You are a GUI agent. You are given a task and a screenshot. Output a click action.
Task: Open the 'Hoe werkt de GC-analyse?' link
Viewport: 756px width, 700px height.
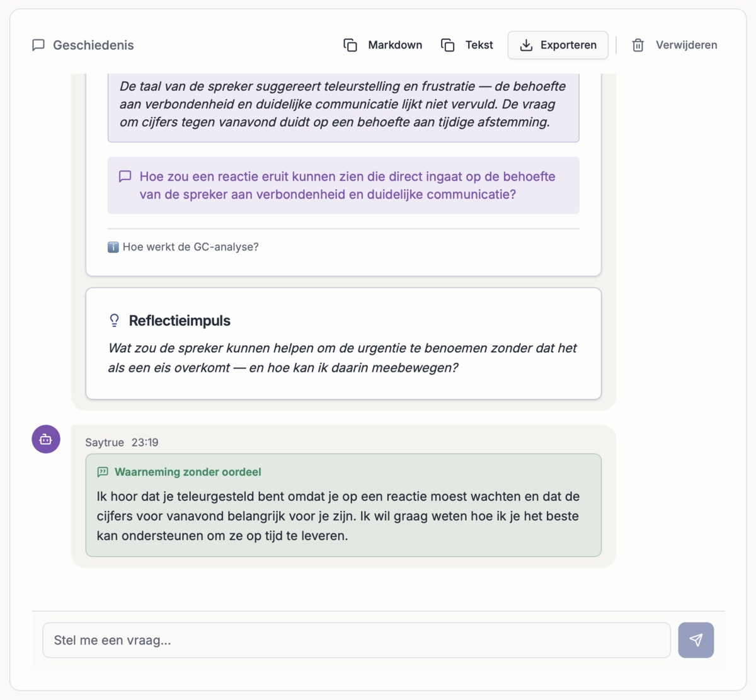tap(183, 247)
